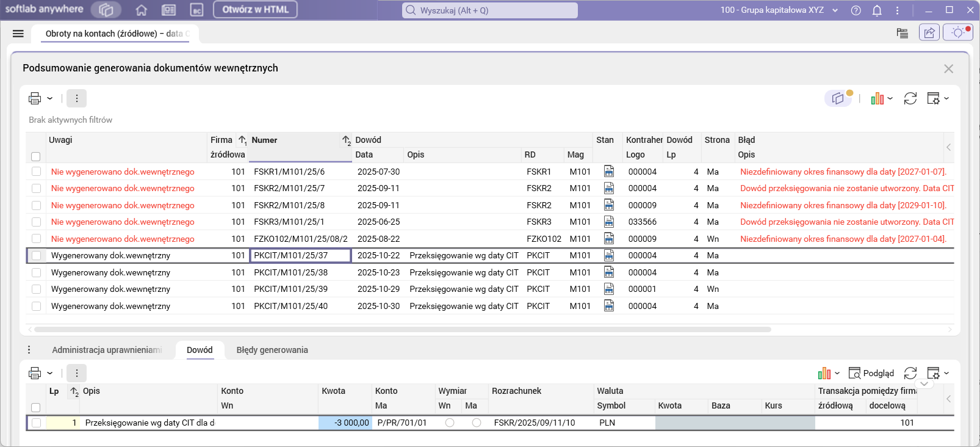Select the Wn wymiar radio button
980x447 pixels.
pos(450,423)
